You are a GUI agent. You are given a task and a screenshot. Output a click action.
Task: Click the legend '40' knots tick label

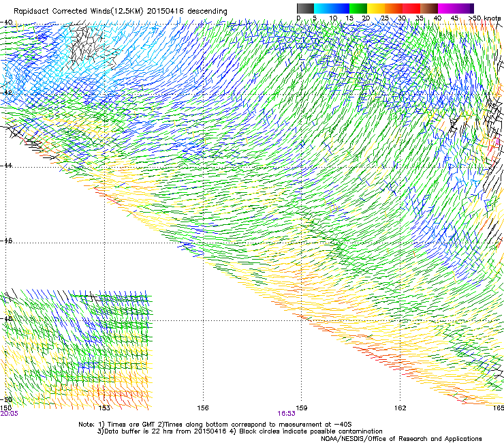tap(437, 18)
